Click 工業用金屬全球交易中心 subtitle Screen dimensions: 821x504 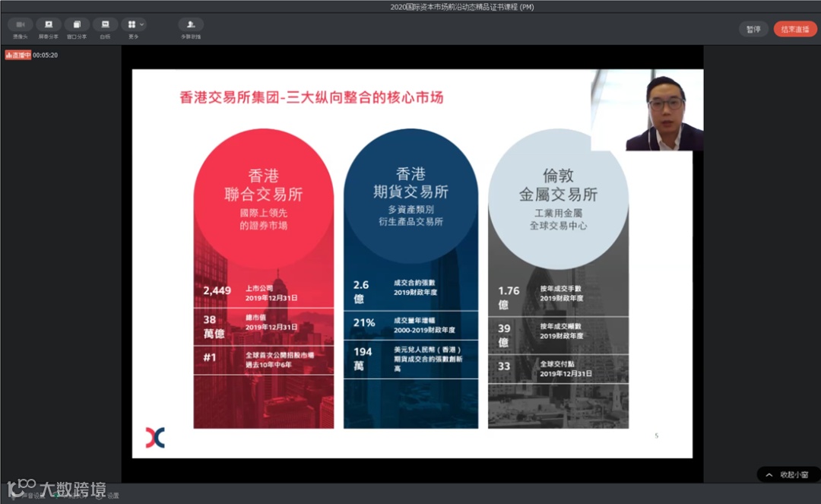tap(558, 219)
